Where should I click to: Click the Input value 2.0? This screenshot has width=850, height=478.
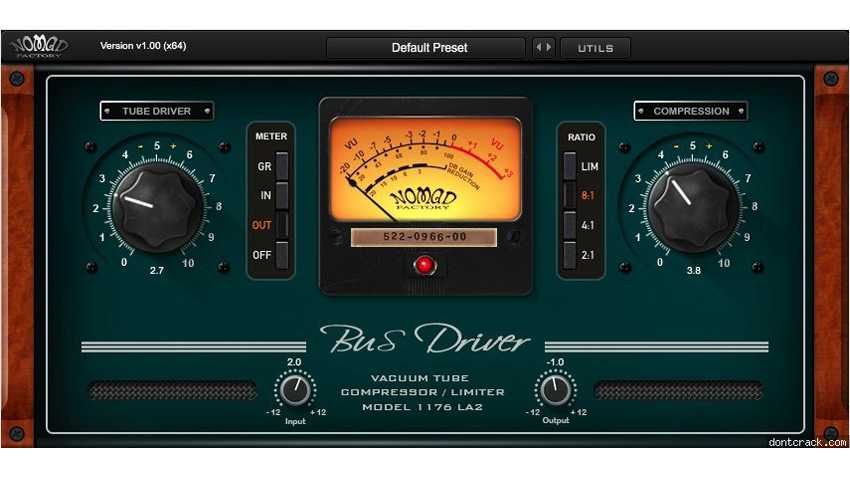294,362
